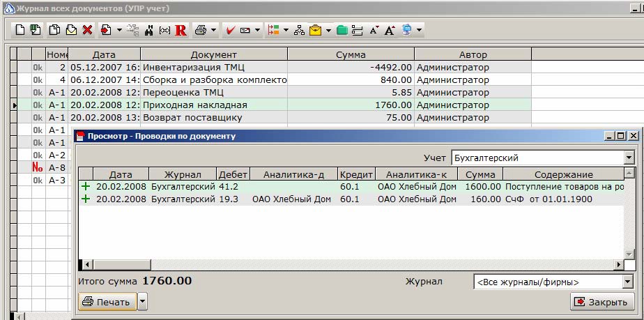The height and width of the screenshot is (320, 644).
Task: Print using the toolbar printer icon
Action: [x=201, y=30]
